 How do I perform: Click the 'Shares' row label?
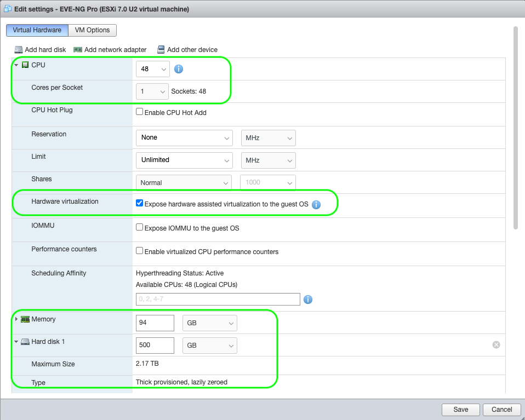click(42, 179)
